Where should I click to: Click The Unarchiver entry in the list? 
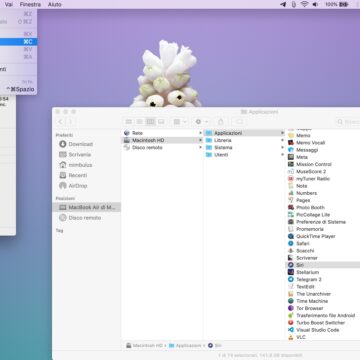click(x=323, y=294)
